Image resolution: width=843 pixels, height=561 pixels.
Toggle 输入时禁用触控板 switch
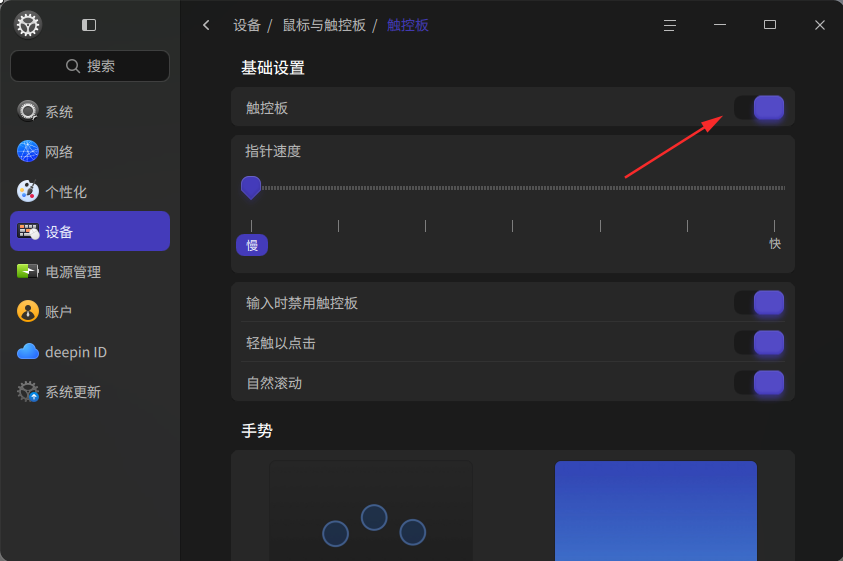(759, 303)
